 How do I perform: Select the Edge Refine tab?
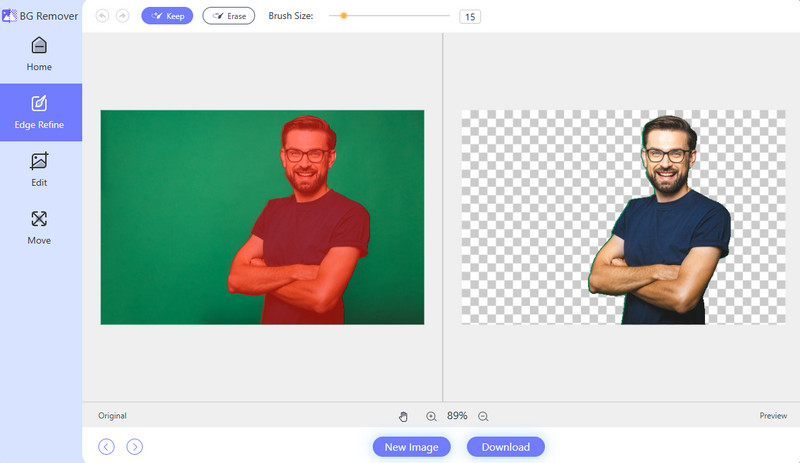pos(39,112)
